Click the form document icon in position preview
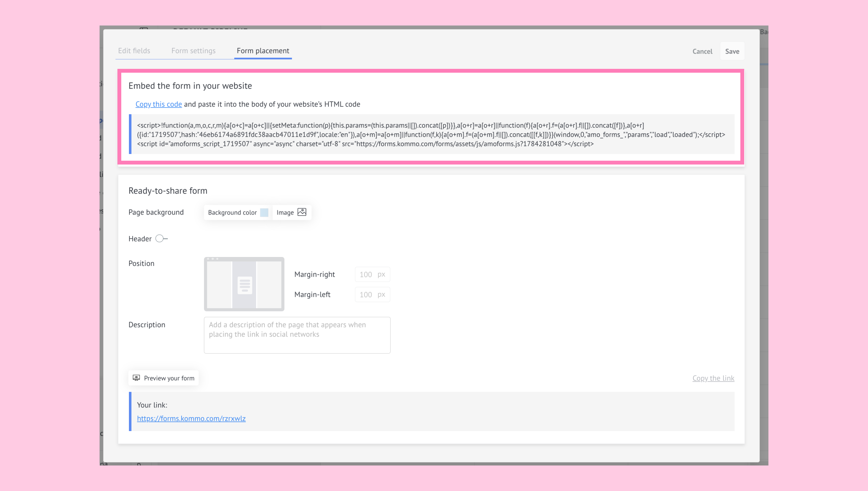Viewport: 868px width, 491px height. [x=245, y=285]
